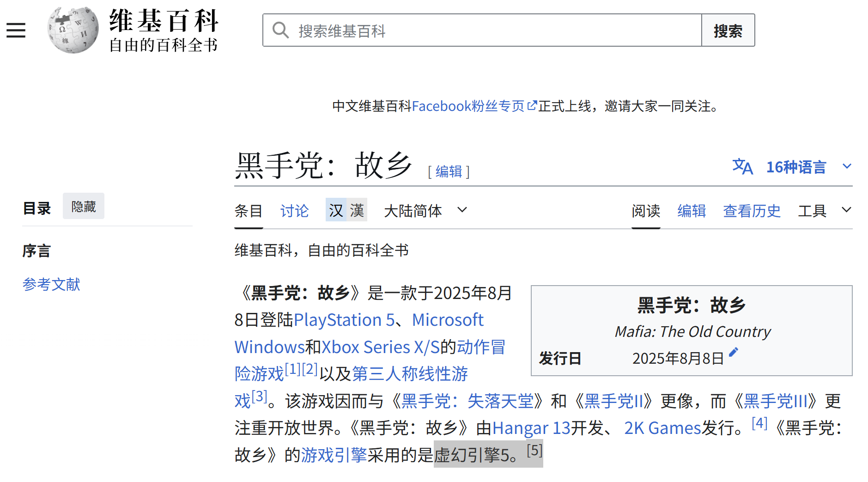Click the 自由的百科全书 tagline under logo
Viewport: 868px width, 482px height.
pos(164,45)
